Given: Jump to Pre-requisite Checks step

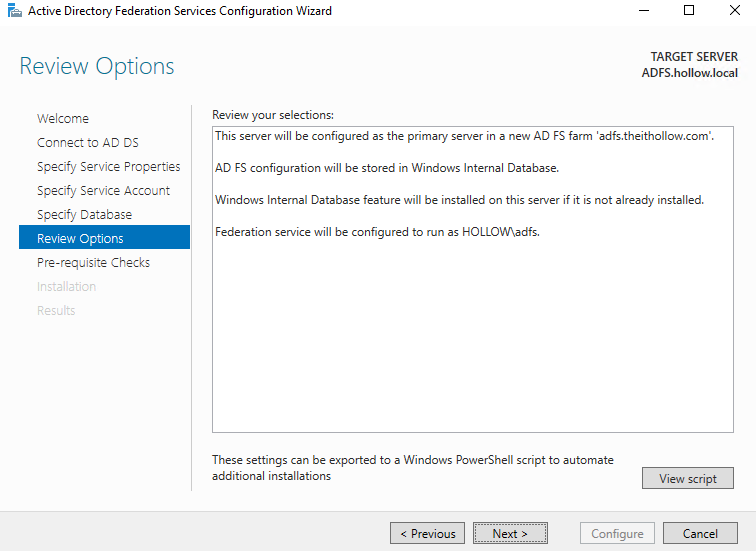Looking at the screenshot, I should point(94,263).
